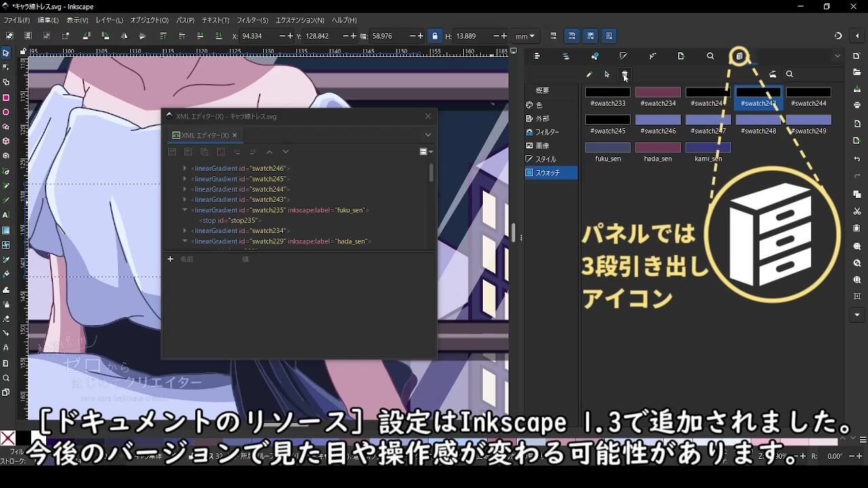868x488 pixels.
Task: Click Select All objects toolbar icon
Action: (x=9, y=36)
